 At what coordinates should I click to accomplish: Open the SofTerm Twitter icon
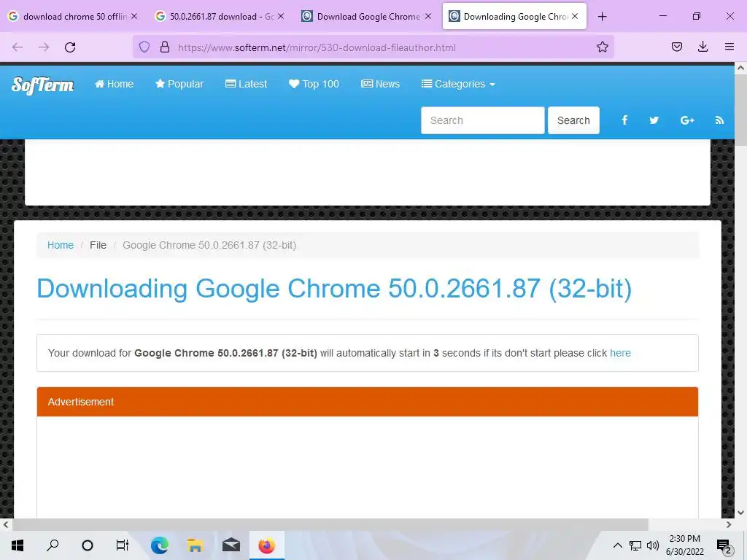click(x=654, y=120)
